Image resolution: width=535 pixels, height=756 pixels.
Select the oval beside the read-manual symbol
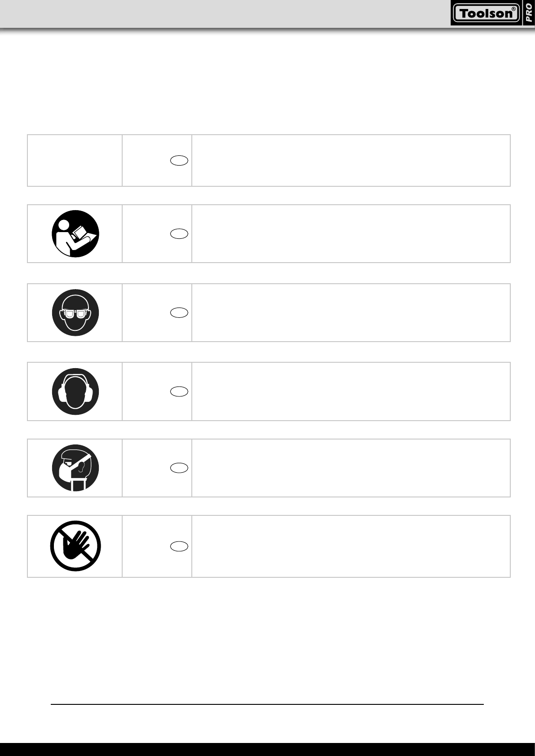click(179, 233)
